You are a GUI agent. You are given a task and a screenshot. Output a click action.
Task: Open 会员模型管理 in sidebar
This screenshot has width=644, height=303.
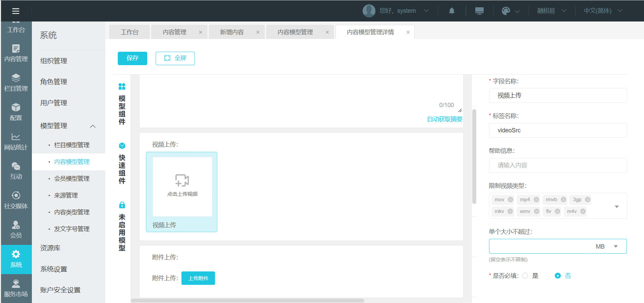pyautogui.click(x=72, y=178)
